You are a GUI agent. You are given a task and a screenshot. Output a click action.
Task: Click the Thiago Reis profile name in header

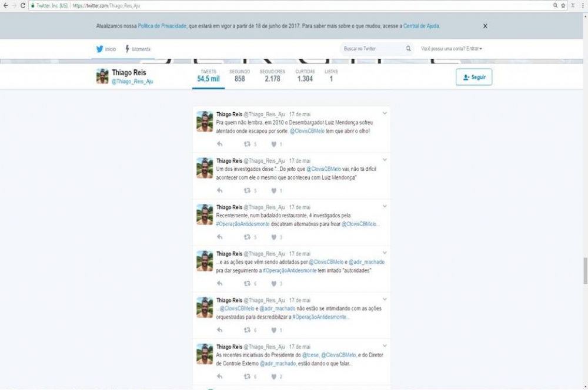[129, 73]
